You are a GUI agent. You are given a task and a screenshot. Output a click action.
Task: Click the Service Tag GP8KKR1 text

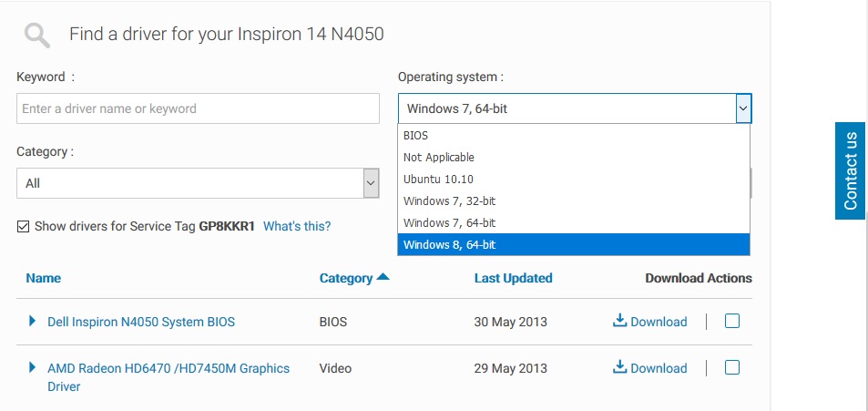[x=227, y=226]
